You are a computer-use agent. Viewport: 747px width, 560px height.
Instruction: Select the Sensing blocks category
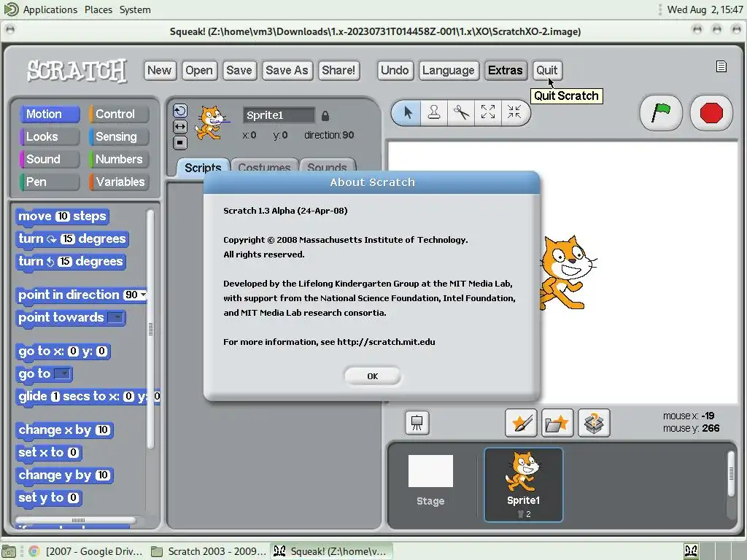[119, 136]
